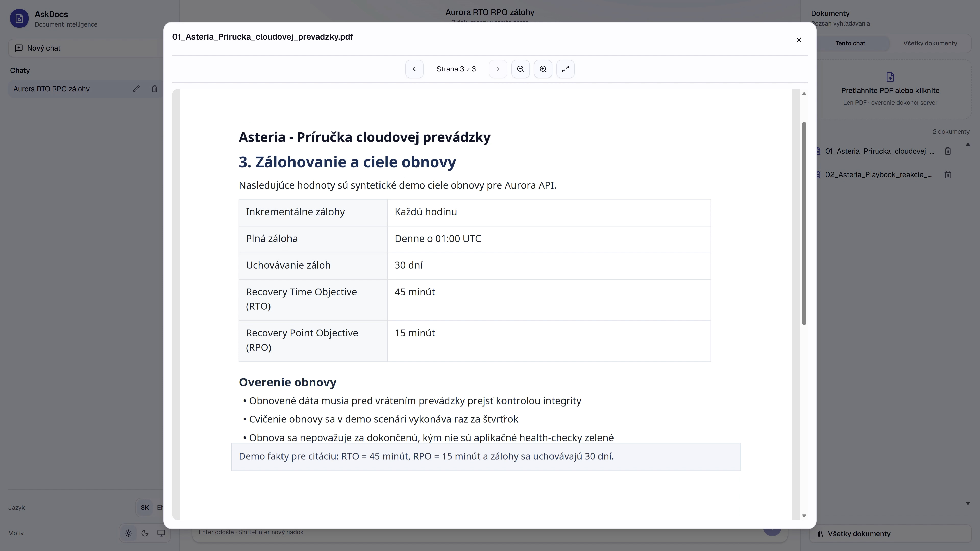Click the '45 minút' RTO table cell

point(549,300)
